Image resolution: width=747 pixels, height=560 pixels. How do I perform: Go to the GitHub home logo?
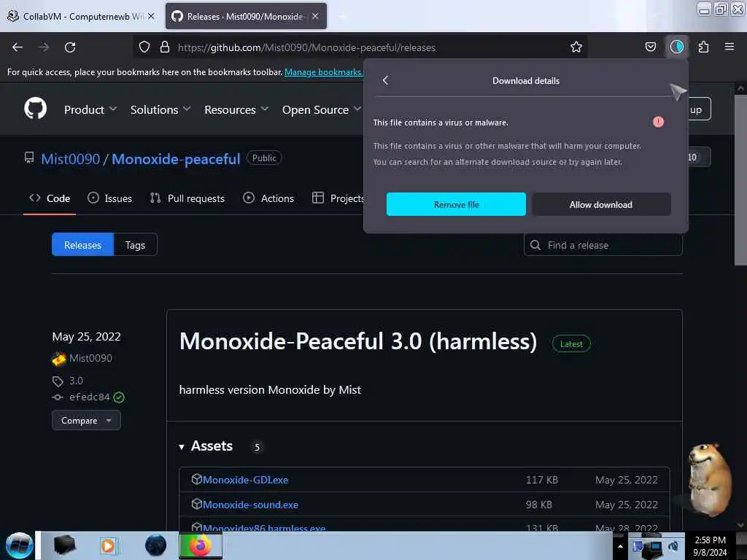pyautogui.click(x=36, y=109)
